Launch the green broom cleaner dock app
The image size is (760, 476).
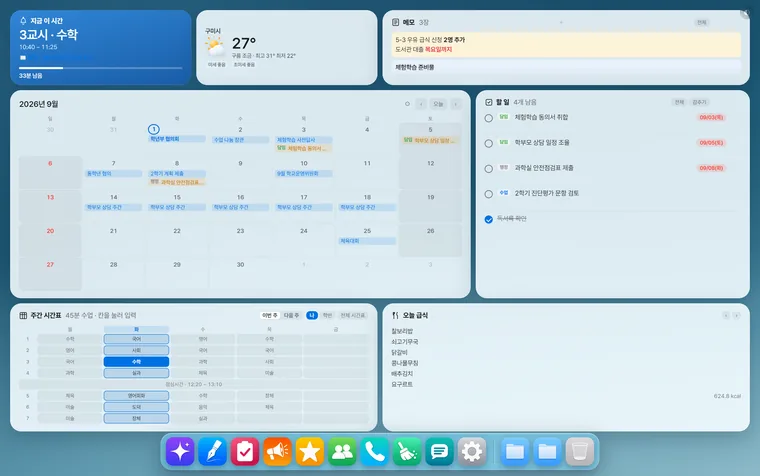[407, 452]
